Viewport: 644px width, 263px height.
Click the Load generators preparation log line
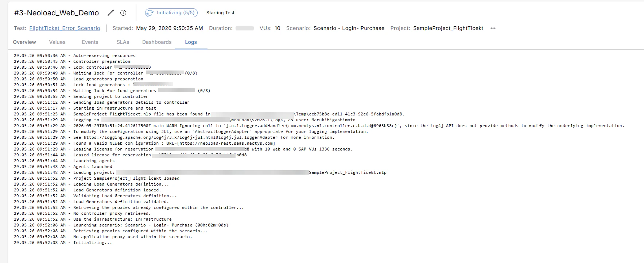pos(78,79)
